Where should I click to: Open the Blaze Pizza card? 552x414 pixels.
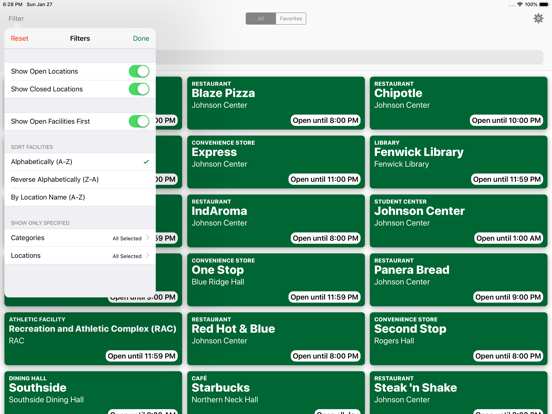coord(276,103)
